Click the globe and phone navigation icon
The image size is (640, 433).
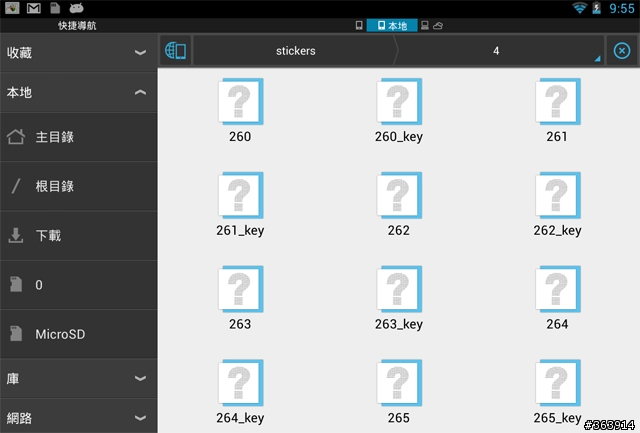click(176, 51)
